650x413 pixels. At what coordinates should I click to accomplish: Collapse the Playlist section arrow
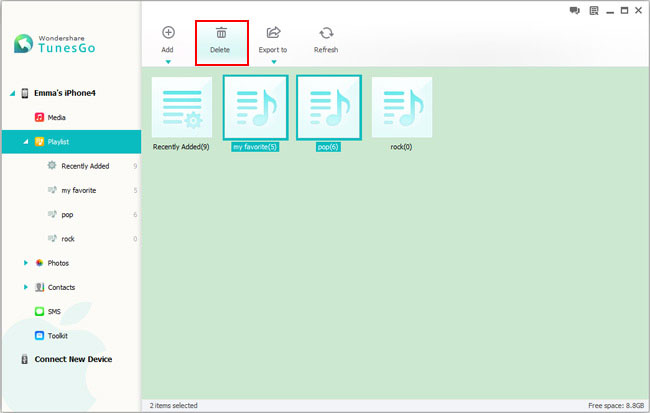point(26,142)
